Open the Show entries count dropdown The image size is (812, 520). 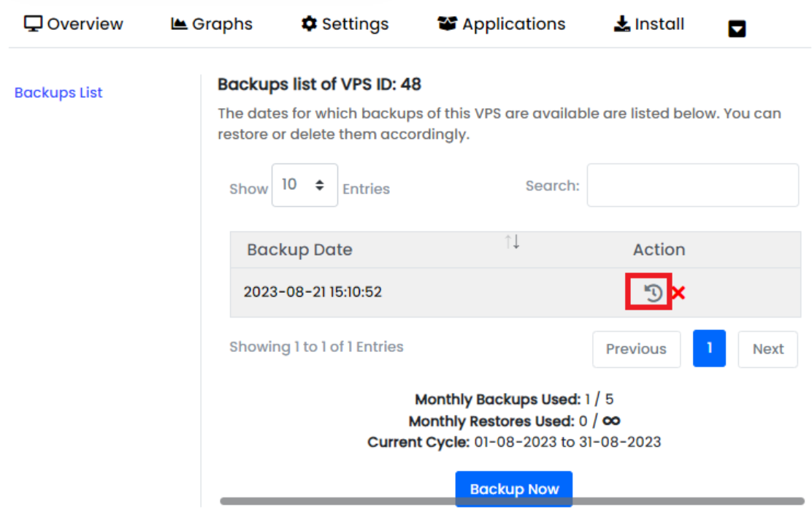tap(304, 186)
